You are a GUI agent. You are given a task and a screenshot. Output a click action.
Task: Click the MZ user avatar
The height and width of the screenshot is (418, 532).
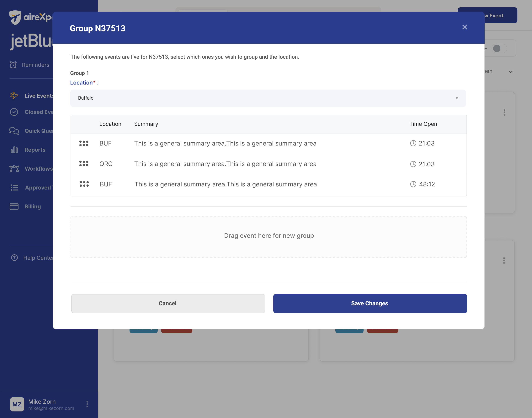[x=17, y=404]
